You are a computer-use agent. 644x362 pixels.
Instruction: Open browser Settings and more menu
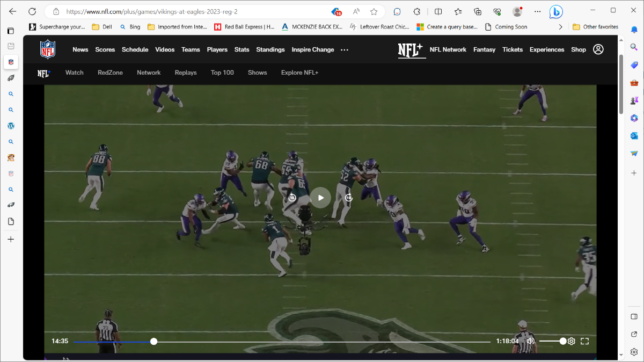(x=537, y=11)
